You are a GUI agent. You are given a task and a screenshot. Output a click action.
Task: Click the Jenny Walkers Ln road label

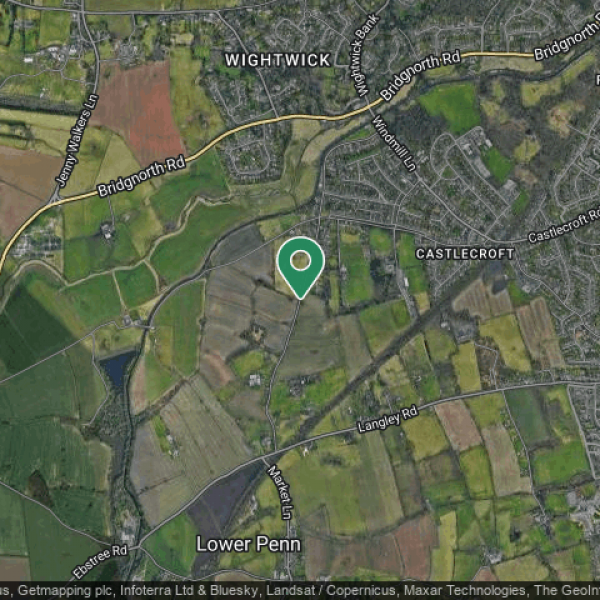(x=77, y=140)
